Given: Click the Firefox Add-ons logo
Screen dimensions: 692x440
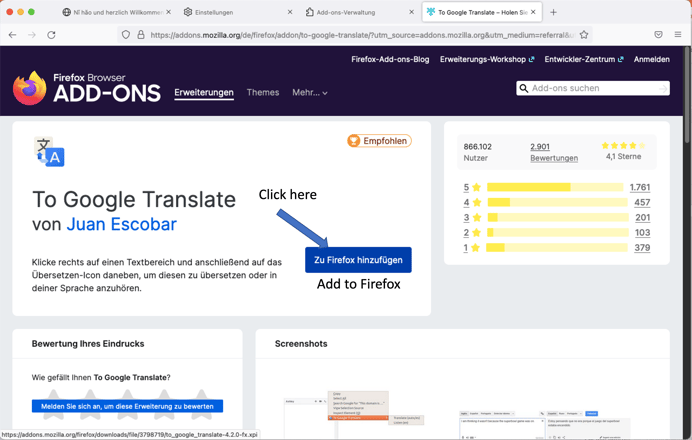Looking at the screenshot, I should point(85,88).
